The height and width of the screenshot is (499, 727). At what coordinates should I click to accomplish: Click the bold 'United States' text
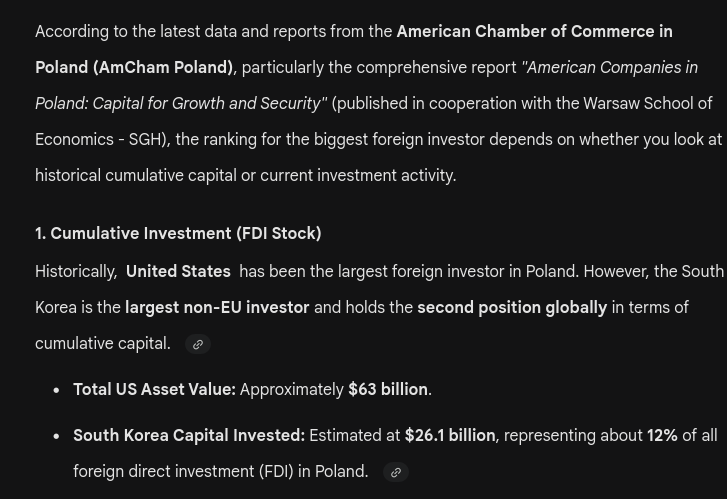pos(179,271)
